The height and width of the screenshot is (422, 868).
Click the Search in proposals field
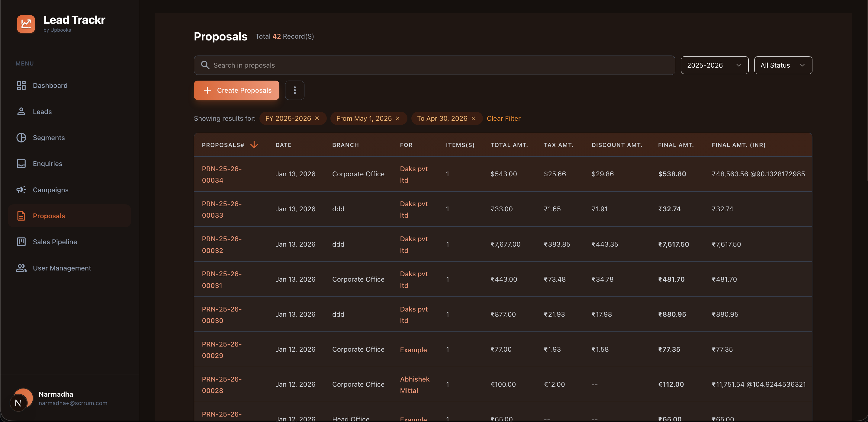(x=434, y=65)
